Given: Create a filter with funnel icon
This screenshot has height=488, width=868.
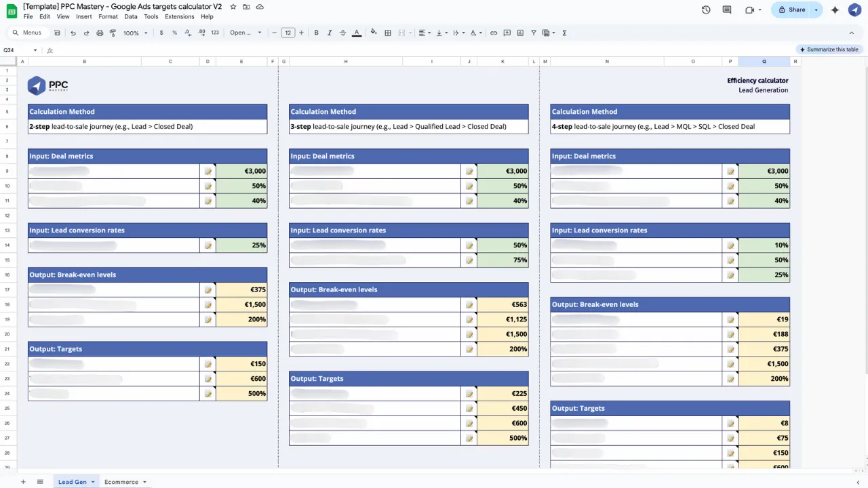Looking at the screenshot, I should [534, 33].
